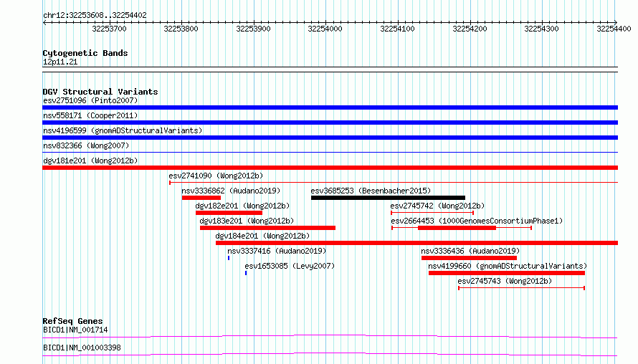Open the nsv4199660 gnomADStructuralVariants red bar
The image size is (638, 364).
pyautogui.click(x=507, y=273)
